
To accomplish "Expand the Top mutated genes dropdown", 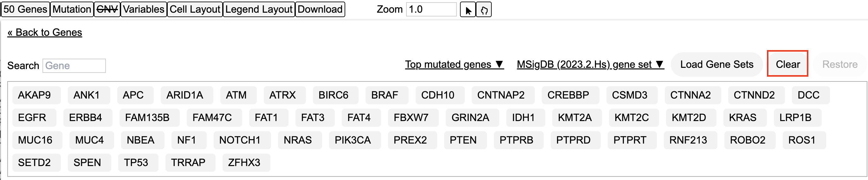I will [x=454, y=64].
